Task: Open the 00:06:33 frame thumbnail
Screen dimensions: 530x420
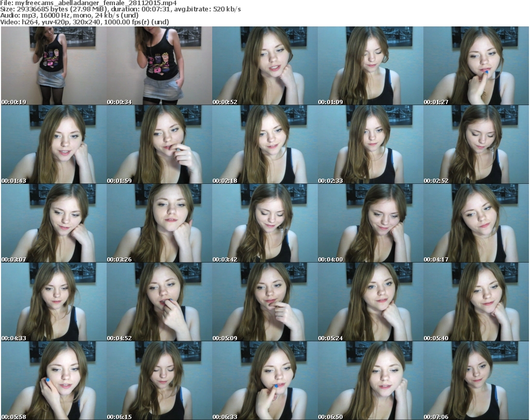Action: point(264,381)
